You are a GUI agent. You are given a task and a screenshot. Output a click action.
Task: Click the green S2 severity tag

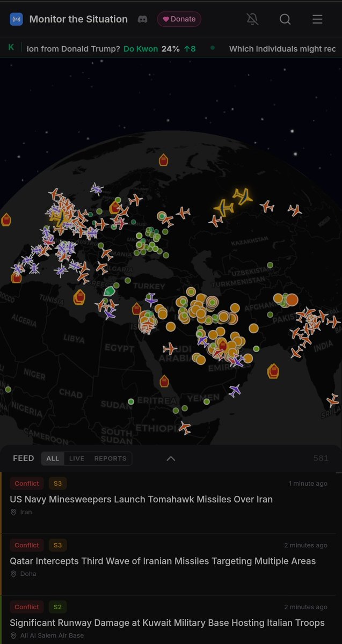[57, 607]
